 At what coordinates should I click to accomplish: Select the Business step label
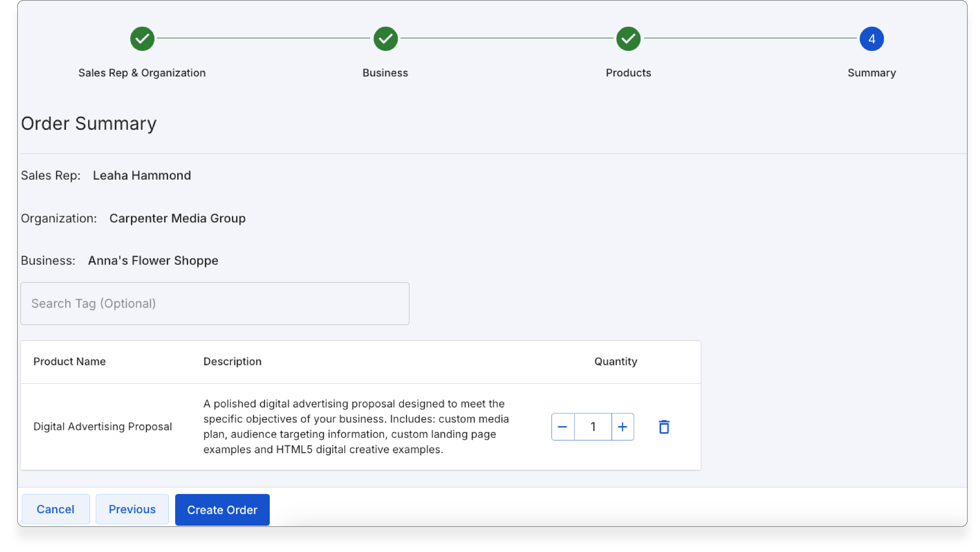coord(385,73)
